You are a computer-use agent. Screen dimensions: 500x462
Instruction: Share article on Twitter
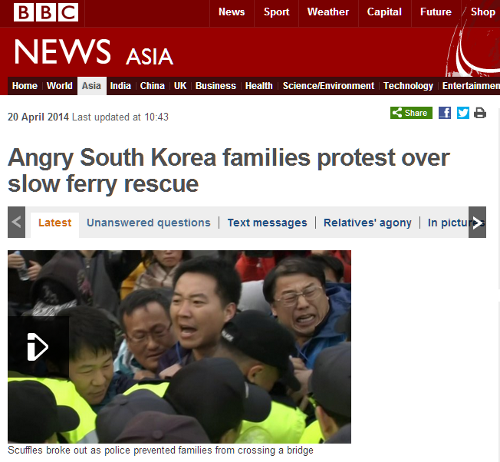(x=463, y=113)
